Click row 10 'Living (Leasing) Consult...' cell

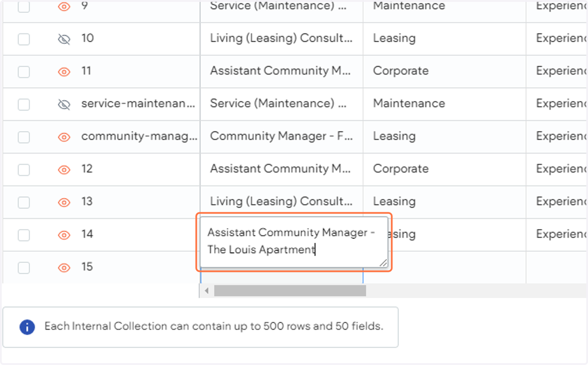point(282,39)
